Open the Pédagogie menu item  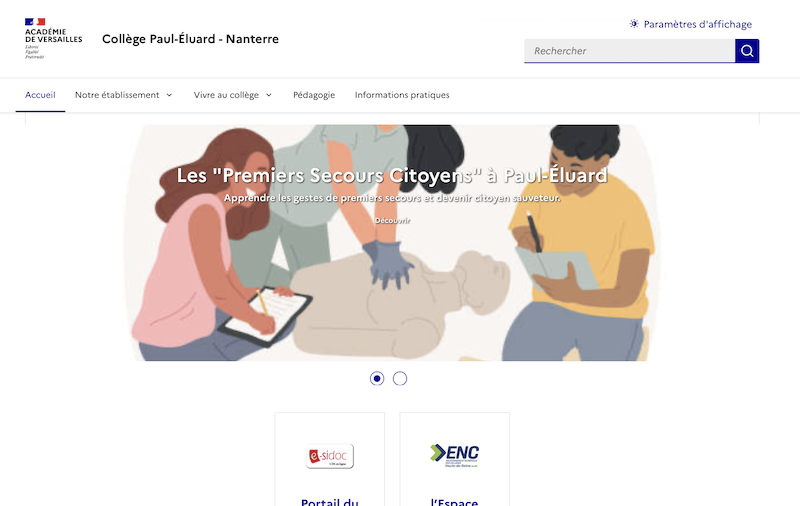tap(314, 95)
